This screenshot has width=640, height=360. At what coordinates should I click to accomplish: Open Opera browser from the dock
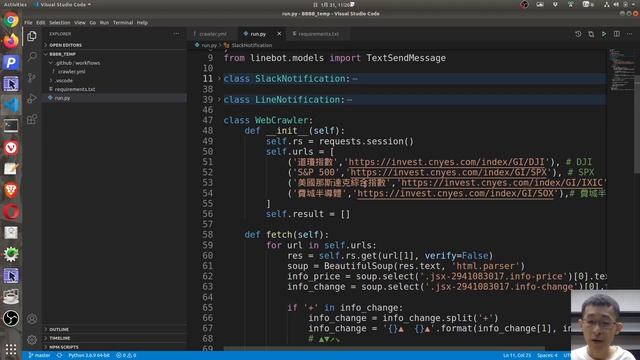[11, 212]
